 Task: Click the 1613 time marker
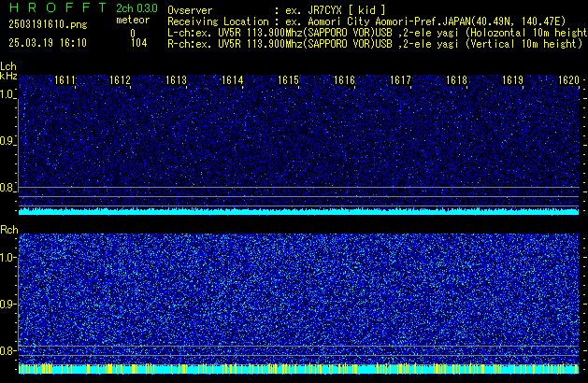point(177,80)
